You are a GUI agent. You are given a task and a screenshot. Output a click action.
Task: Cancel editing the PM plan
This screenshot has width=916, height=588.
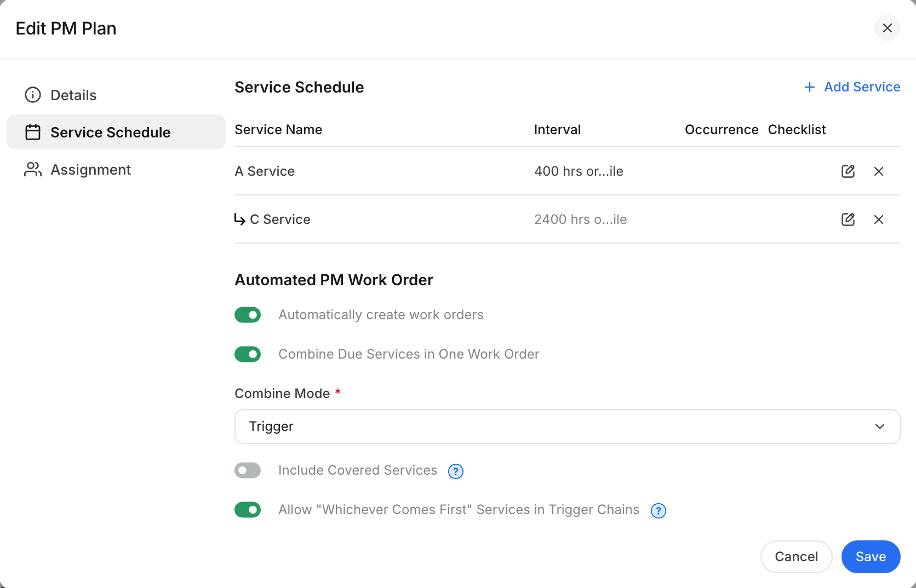click(x=797, y=557)
